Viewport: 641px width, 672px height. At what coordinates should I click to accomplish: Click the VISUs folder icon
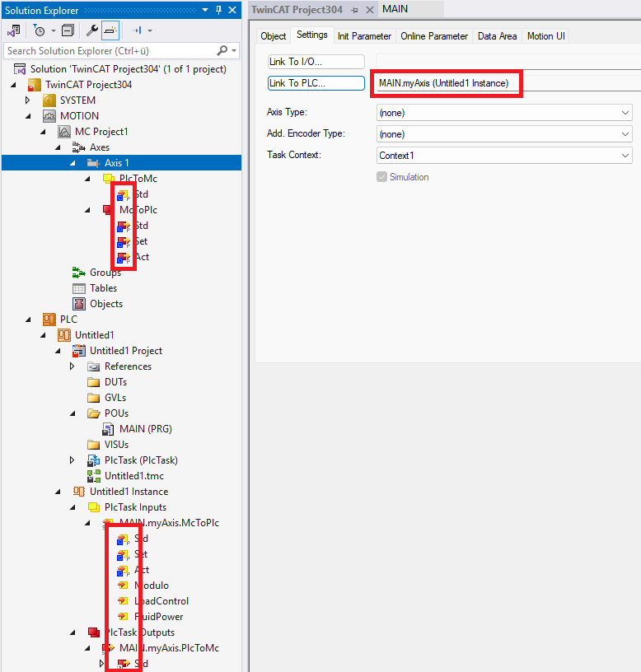click(x=93, y=445)
